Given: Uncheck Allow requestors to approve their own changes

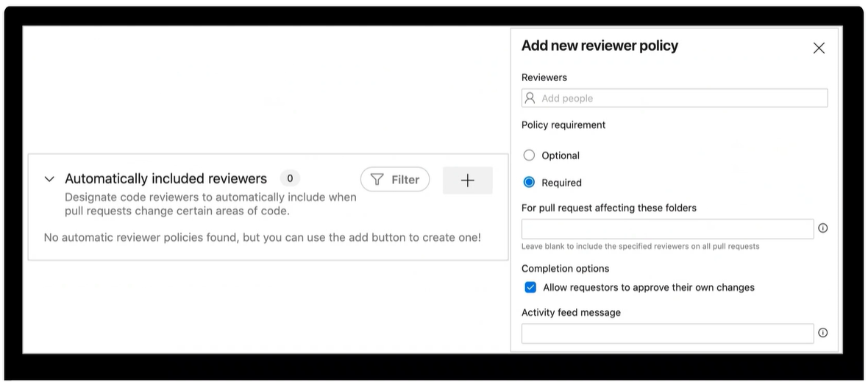Looking at the screenshot, I should (530, 287).
